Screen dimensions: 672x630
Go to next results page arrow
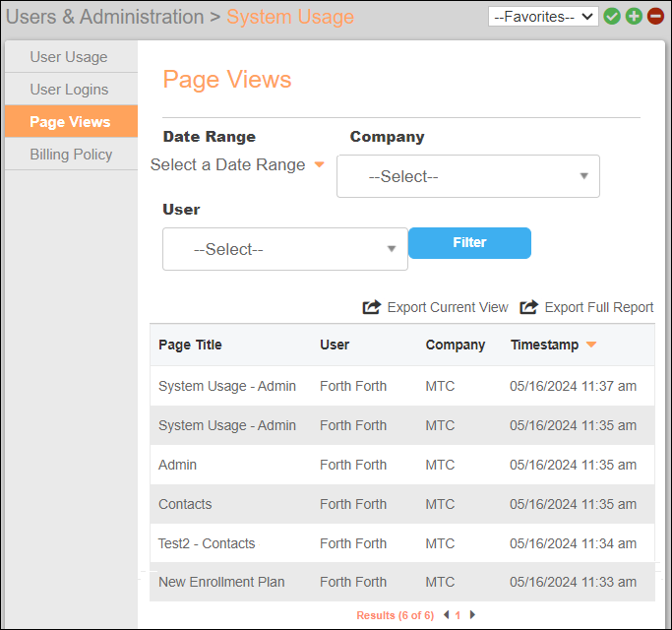pos(472,615)
